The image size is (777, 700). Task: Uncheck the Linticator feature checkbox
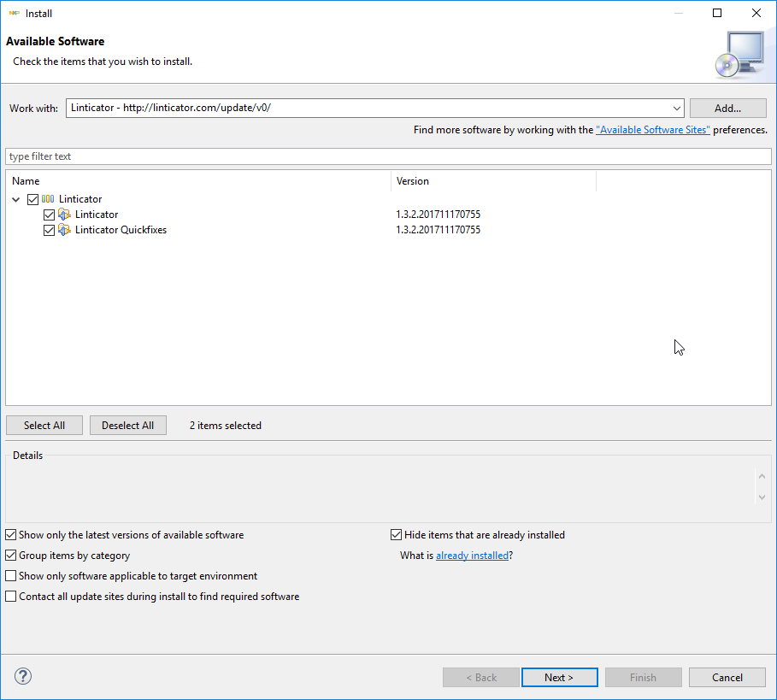pos(49,215)
